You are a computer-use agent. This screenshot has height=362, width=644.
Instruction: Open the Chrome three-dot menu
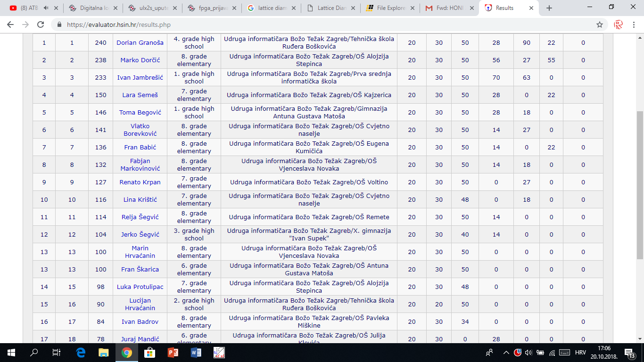pos(634,25)
